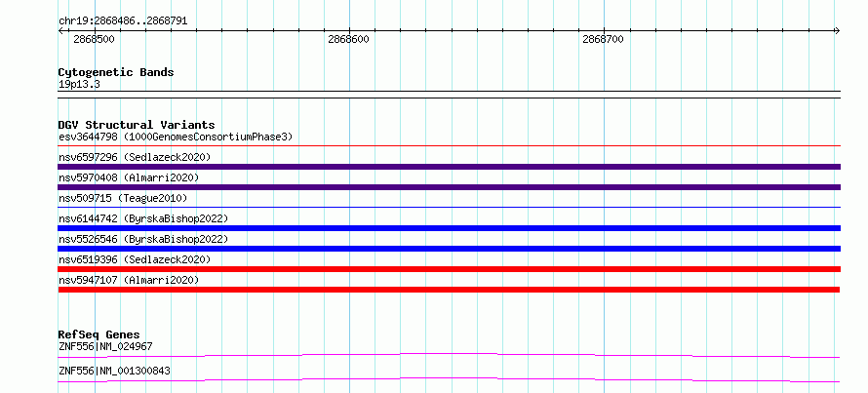Click the esv3644798 variant label
This screenshot has width=868, height=393.
pyautogui.click(x=176, y=137)
